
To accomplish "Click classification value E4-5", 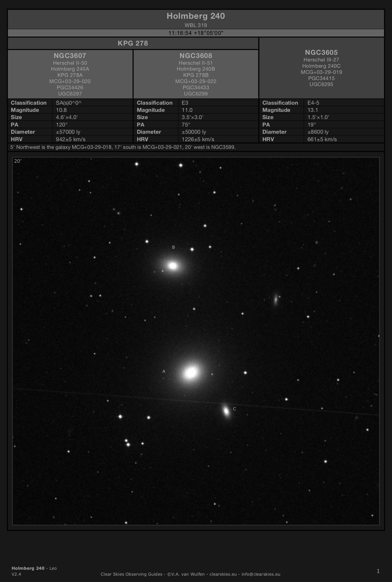I will click(x=313, y=103).
